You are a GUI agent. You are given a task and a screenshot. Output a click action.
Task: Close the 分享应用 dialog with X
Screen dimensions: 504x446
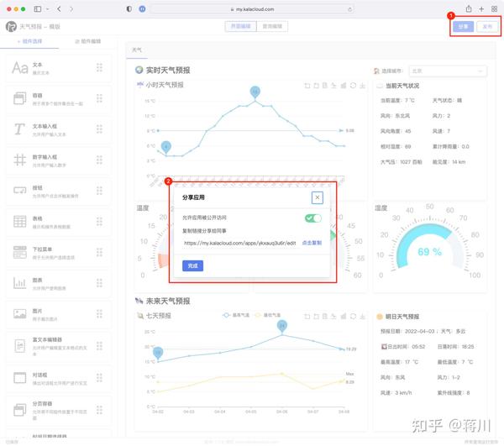[318, 197]
